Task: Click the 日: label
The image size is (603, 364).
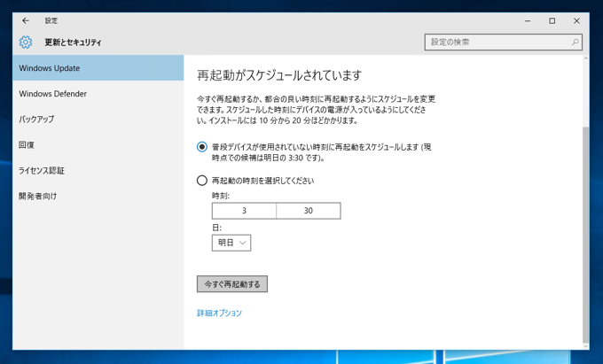Action: tap(216, 228)
